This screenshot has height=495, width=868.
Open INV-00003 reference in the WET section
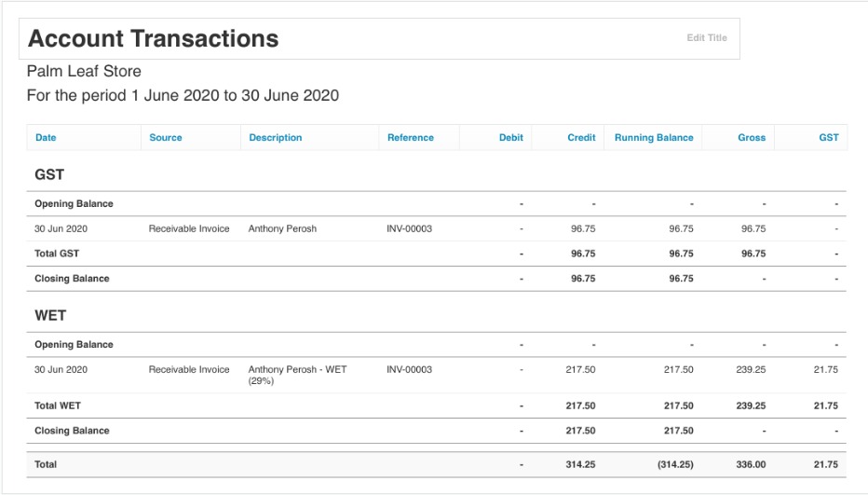[x=409, y=370]
